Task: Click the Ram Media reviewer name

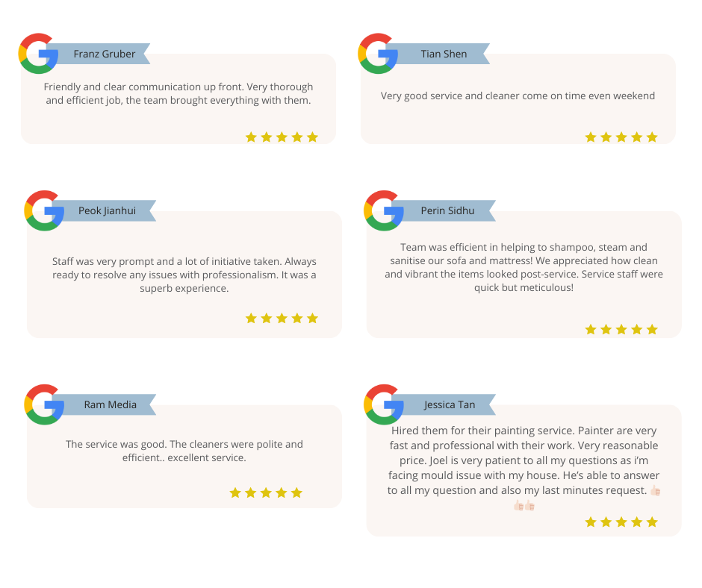Action: pyautogui.click(x=110, y=405)
